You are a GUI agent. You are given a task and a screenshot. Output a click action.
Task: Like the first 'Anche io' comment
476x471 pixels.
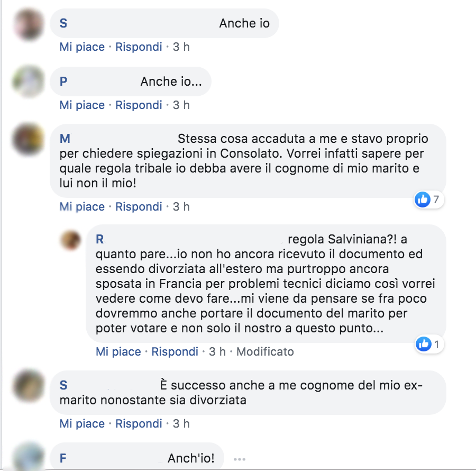coord(82,47)
